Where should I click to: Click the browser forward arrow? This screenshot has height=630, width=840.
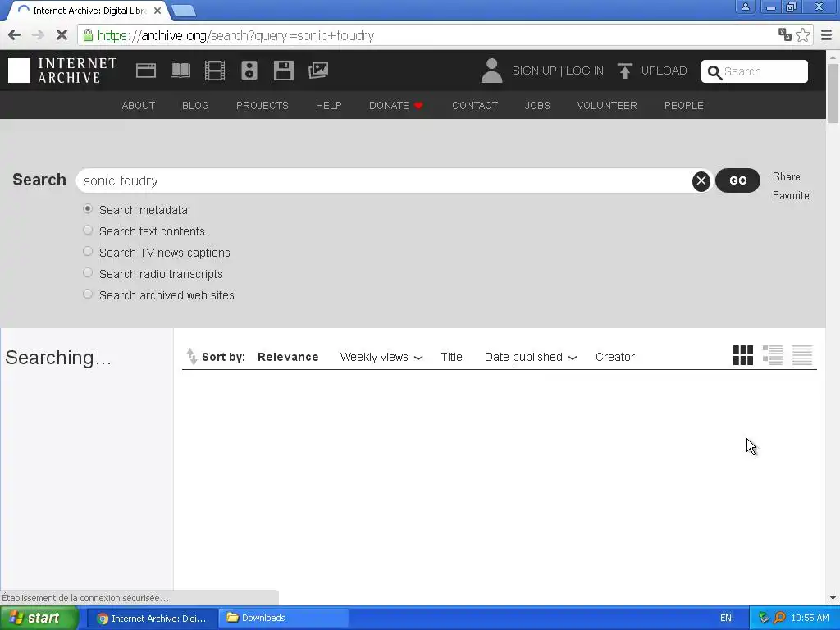pyautogui.click(x=38, y=35)
